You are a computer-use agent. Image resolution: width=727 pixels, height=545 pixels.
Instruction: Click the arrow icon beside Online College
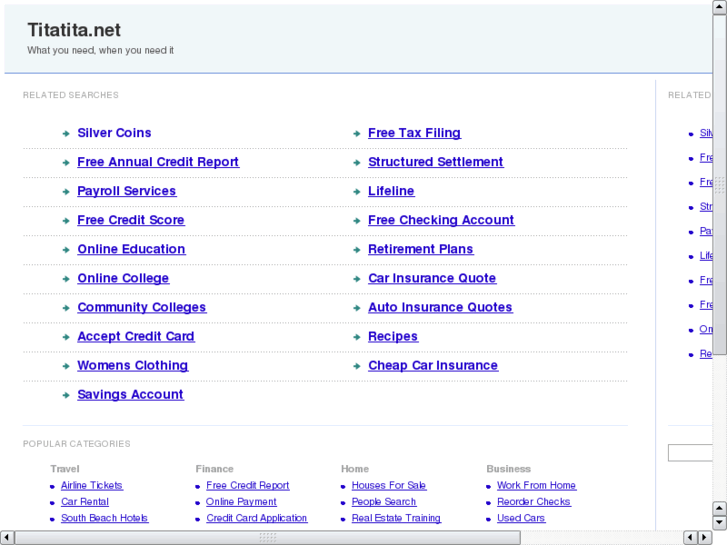[65, 279]
